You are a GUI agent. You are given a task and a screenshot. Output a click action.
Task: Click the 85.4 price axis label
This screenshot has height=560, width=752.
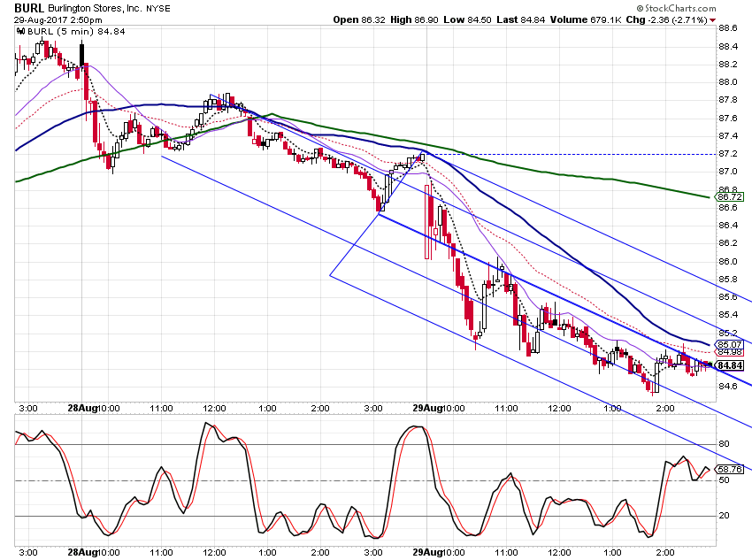728,315
